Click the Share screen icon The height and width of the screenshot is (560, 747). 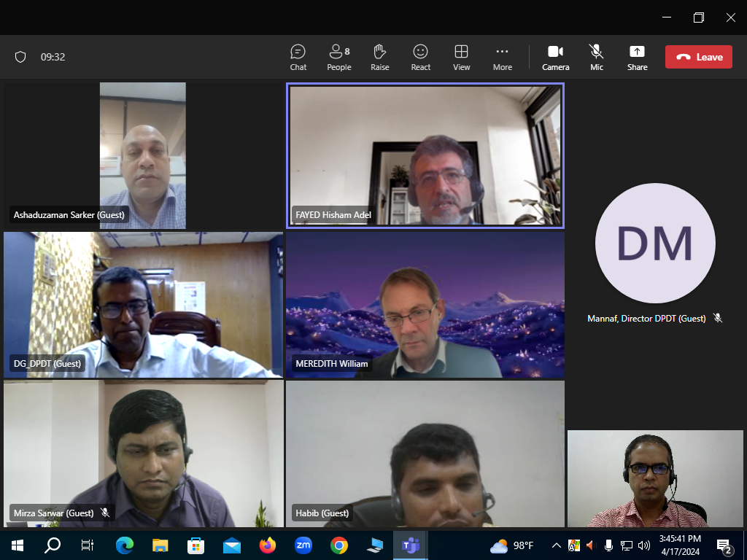tap(637, 57)
